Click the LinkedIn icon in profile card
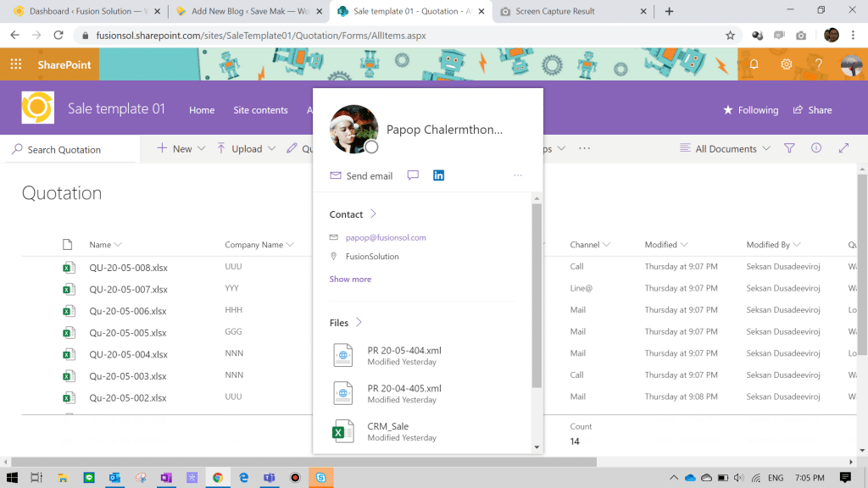 point(438,175)
